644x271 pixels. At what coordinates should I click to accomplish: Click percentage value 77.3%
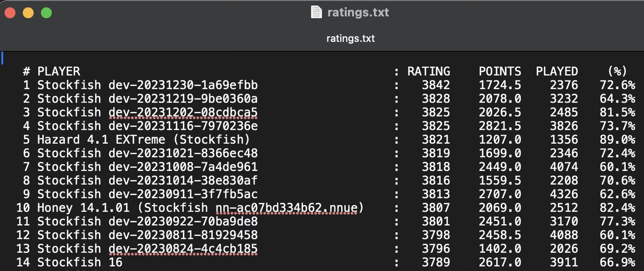[617, 221]
